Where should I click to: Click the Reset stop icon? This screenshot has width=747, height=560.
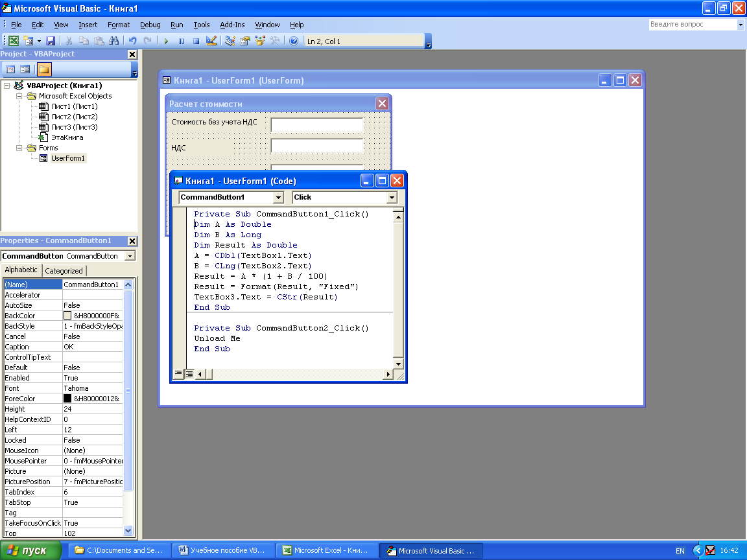(196, 41)
